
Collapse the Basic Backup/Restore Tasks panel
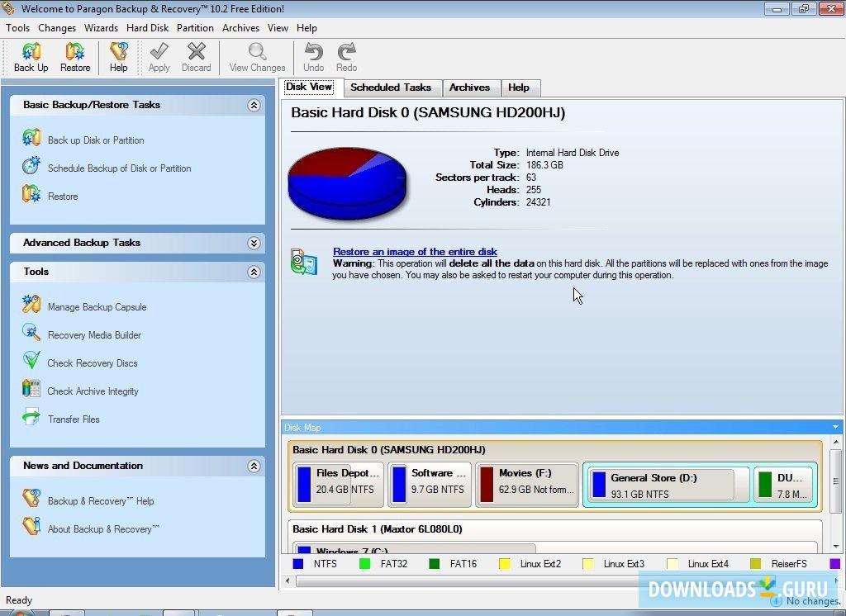(254, 105)
